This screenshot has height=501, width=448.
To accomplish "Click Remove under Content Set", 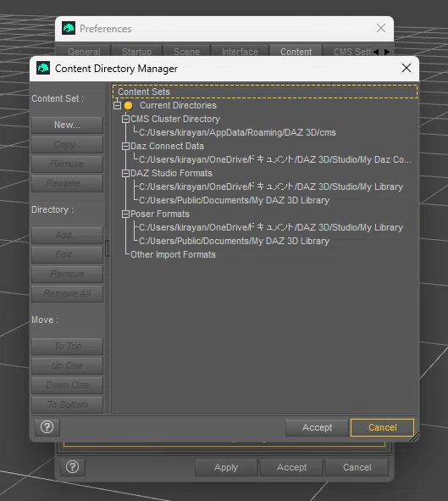I will 68,164.
